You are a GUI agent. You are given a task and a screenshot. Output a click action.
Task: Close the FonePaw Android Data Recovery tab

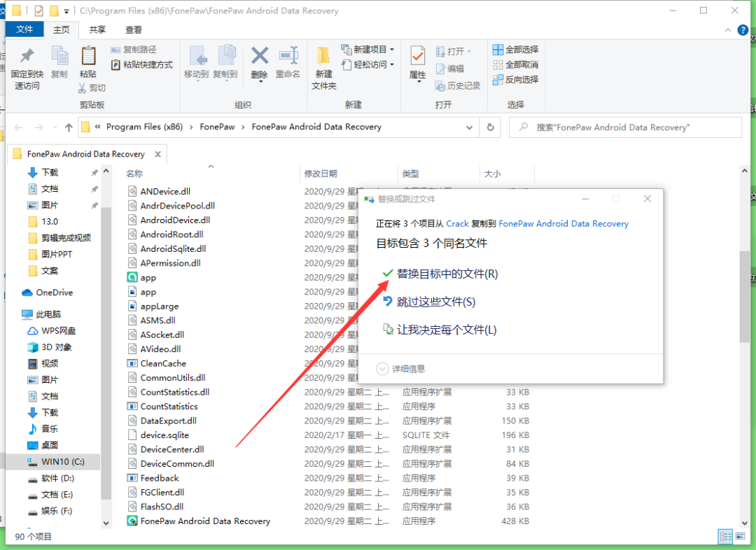click(x=157, y=154)
